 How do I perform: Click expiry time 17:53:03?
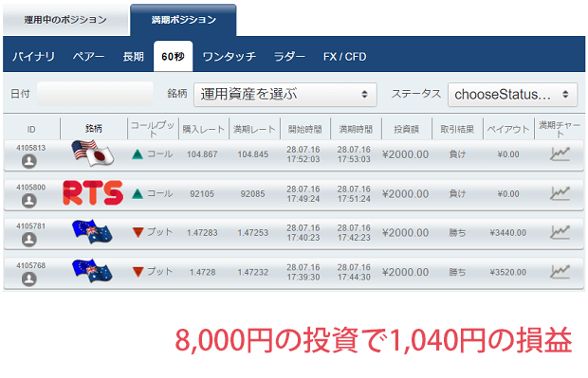pyautogui.click(x=354, y=159)
